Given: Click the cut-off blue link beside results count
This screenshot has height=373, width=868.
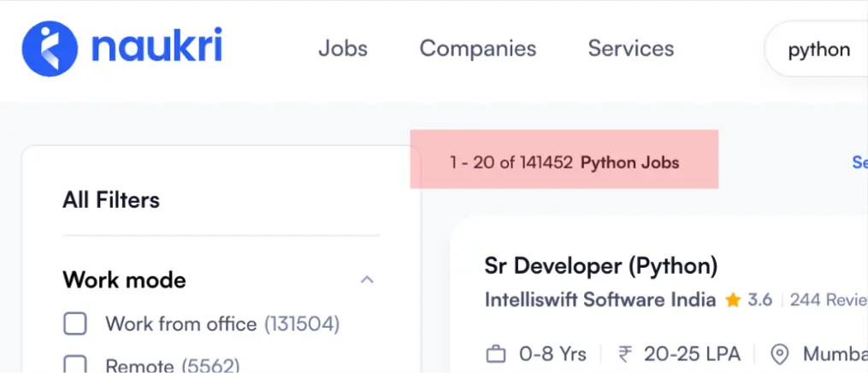Looking at the screenshot, I should 859,163.
